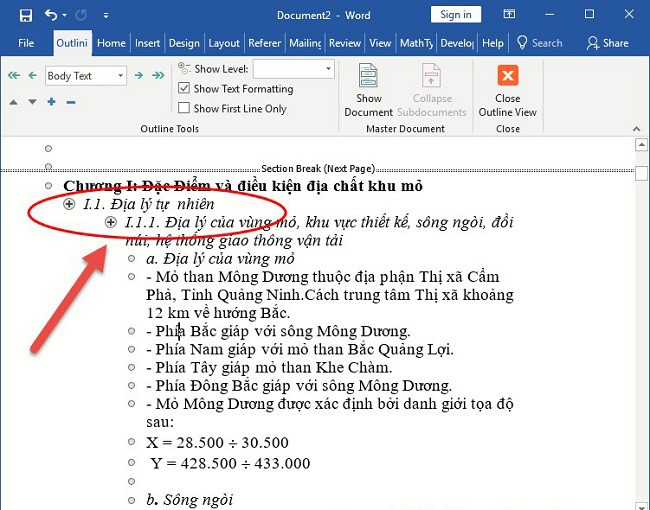Save the document with the floppy icon
Viewport: 650px width, 510px height.
26,15
